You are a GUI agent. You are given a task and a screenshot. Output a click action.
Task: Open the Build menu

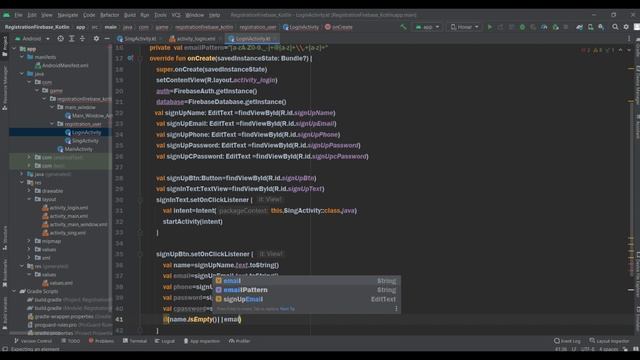point(130,15)
